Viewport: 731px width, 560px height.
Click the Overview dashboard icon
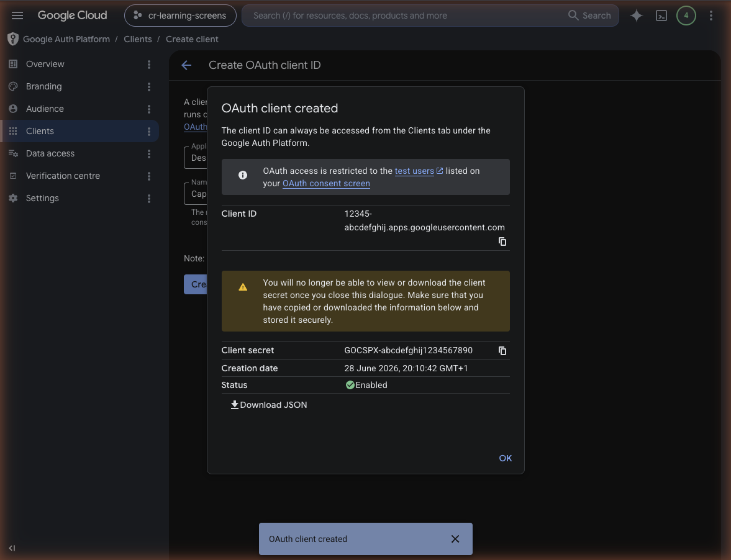pyautogui.click(x=13, y=65)
